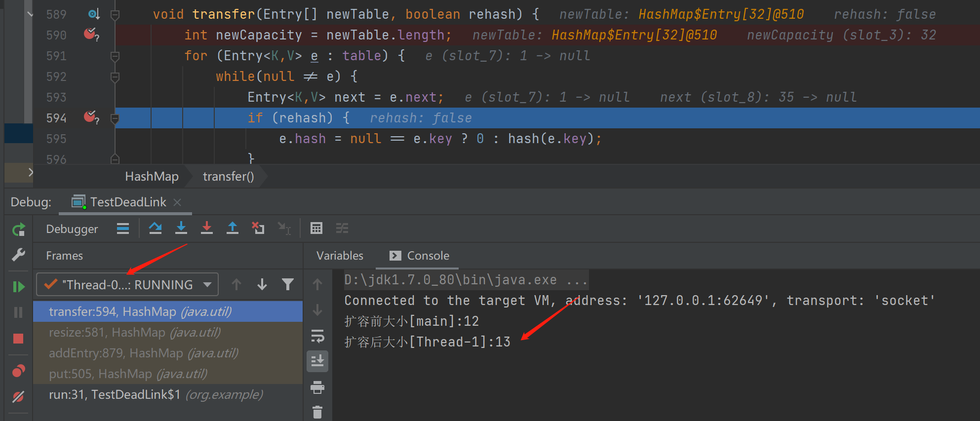
Task: Click the Step Out icon
Action: pos(233,228)
